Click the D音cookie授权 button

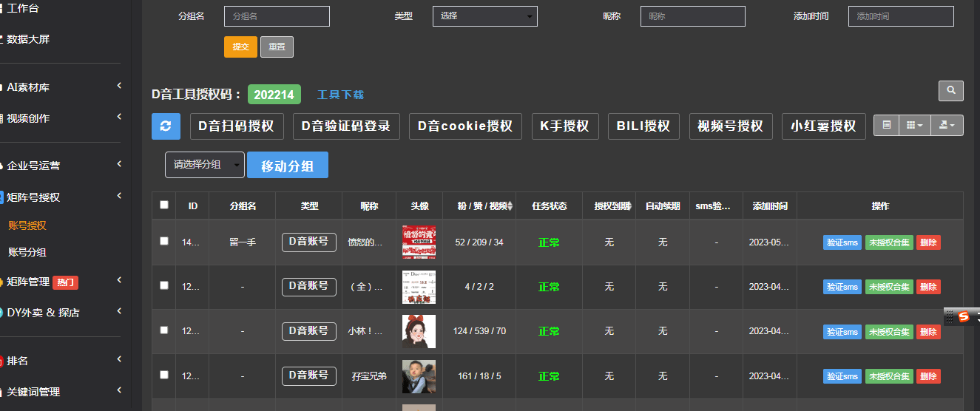pos(465,126)
